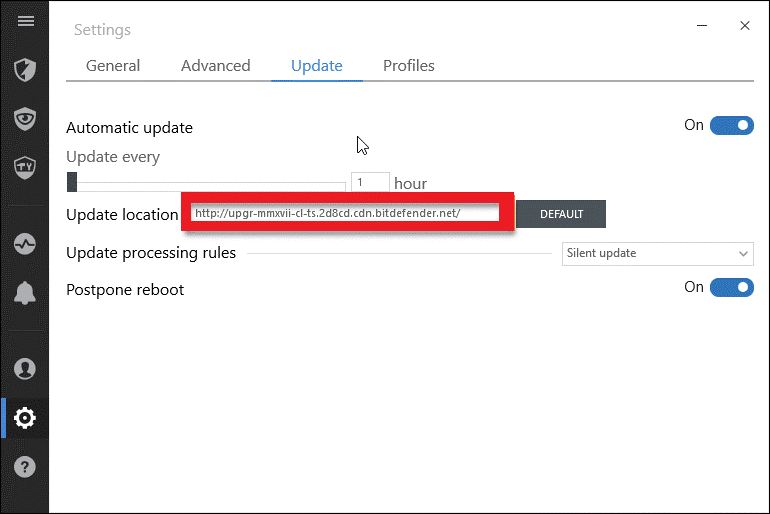This screenshot has width=770, height=514.
Task: Toggle the Automatic update switch
Action: point(732,126)
